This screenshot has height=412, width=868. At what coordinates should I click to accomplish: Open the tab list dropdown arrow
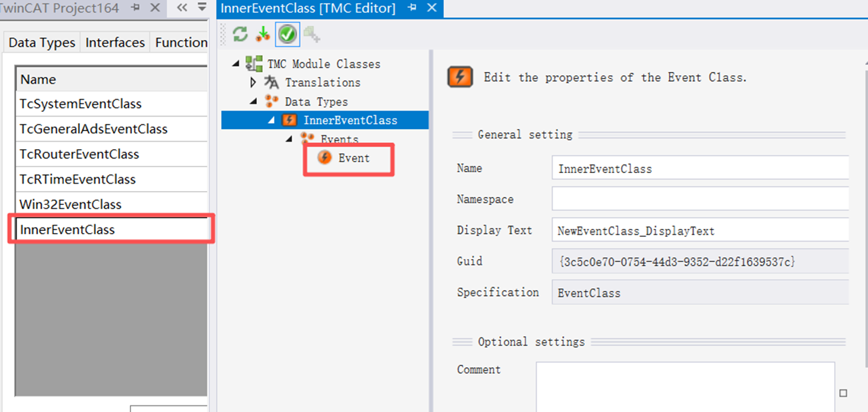202,8
